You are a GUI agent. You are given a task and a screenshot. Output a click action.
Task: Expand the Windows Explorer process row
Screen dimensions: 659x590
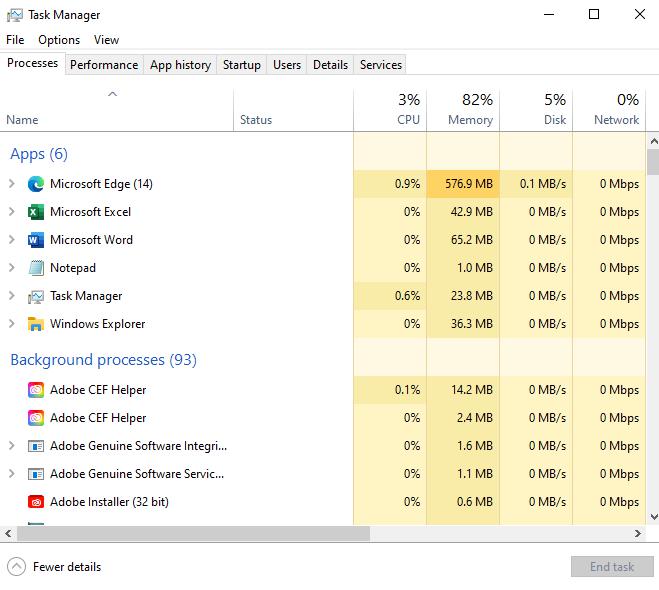(12, 324)
